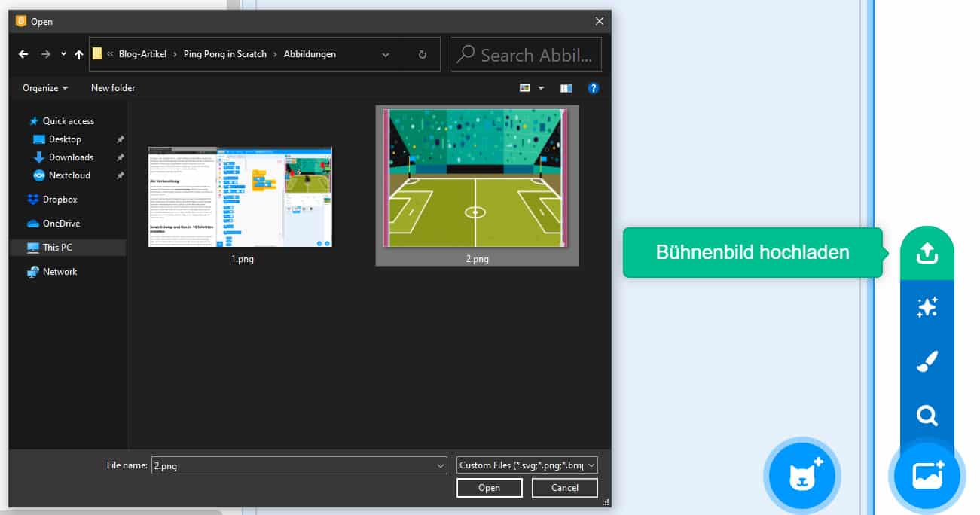Navigate back with the back arrow
This screenshot has height=515, width=980.
coord(23,53)
